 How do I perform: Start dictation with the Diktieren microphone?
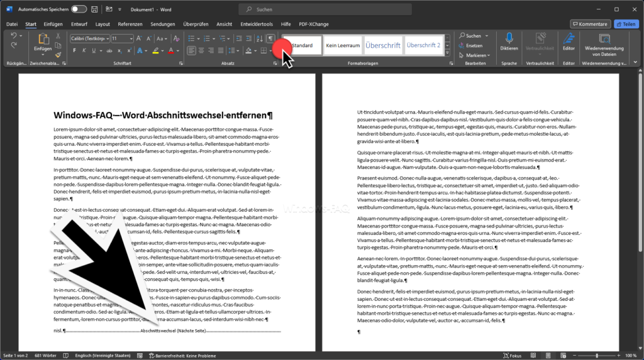(x=509, y=41)
